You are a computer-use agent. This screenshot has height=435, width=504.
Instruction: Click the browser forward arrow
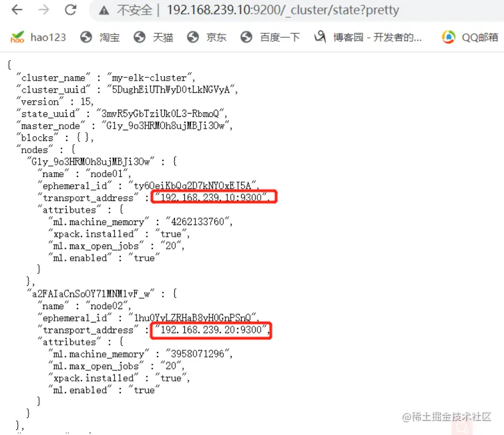(43, 10)
